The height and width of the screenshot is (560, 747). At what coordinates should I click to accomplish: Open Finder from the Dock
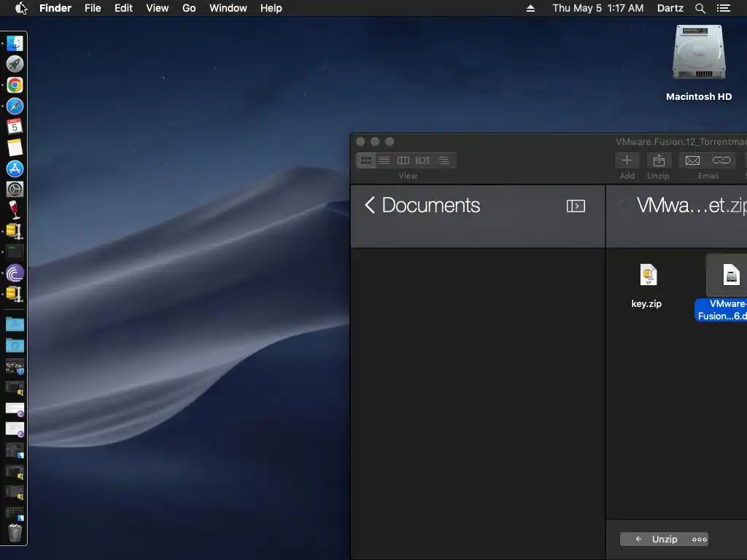pos(15,43)
